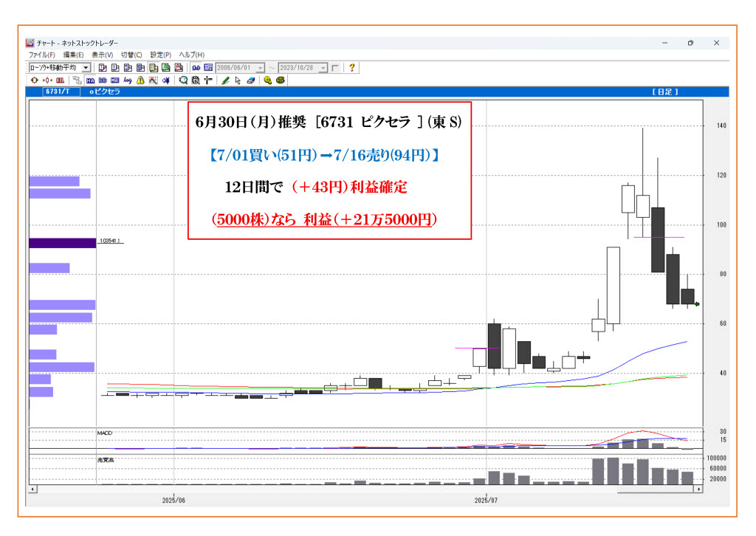Open the 設定(P) menu

[x=160, y=55]
